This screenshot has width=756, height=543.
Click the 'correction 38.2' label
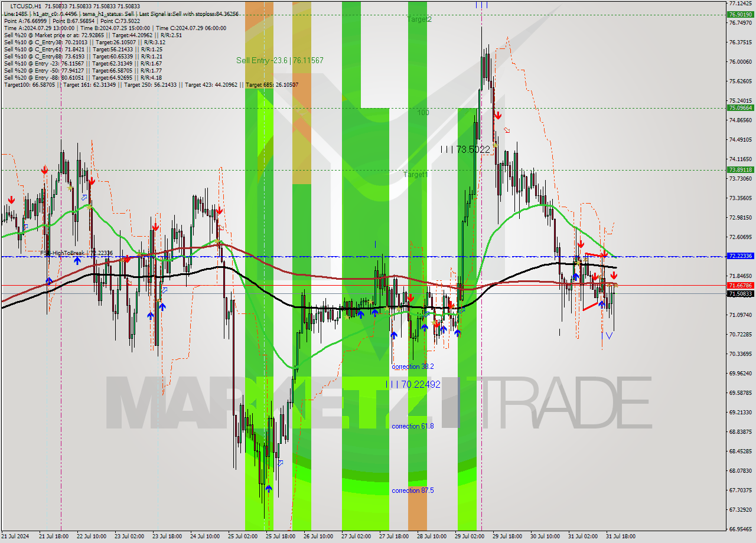tap(413, 367)
